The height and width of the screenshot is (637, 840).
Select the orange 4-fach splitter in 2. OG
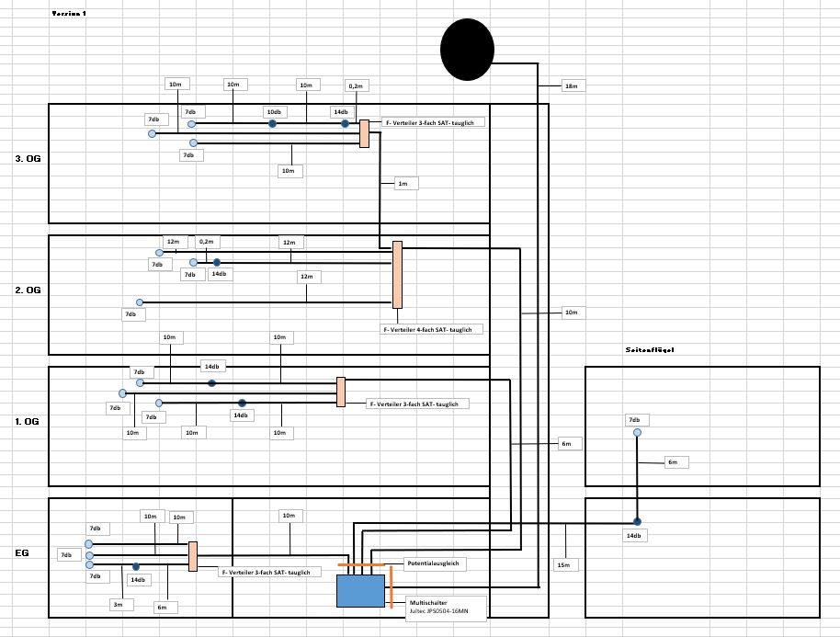click(397, 275)
